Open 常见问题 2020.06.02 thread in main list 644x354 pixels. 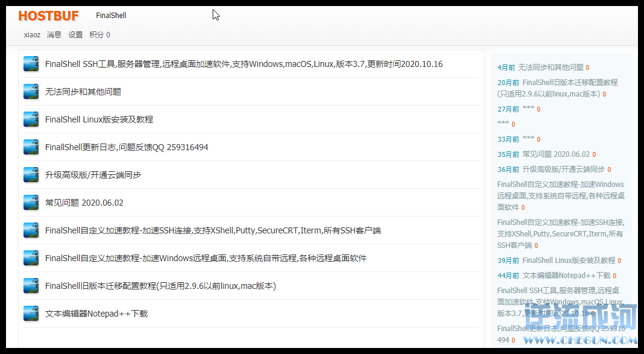coord(84,203)
